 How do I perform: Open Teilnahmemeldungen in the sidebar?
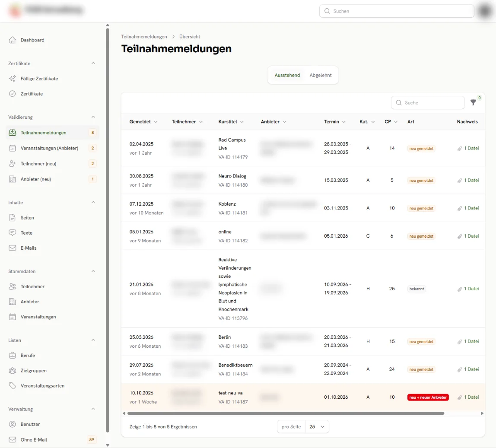[53, 133]
